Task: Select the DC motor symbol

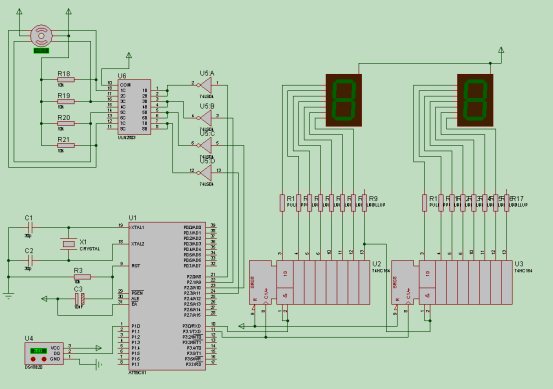Action: [x=42, y=35]
